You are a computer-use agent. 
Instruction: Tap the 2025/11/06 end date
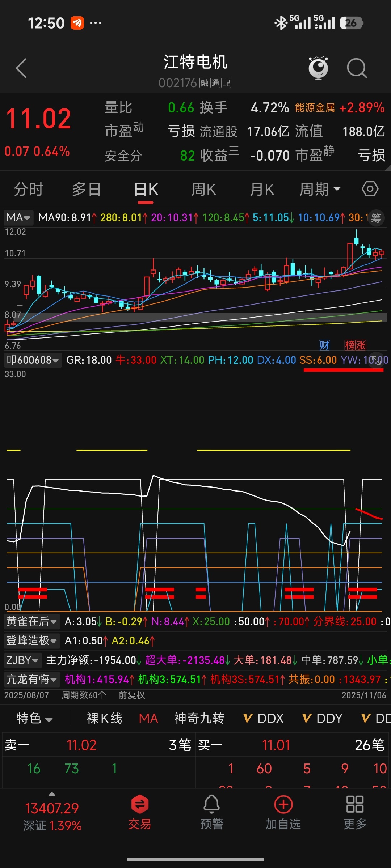tap(364, 695)
